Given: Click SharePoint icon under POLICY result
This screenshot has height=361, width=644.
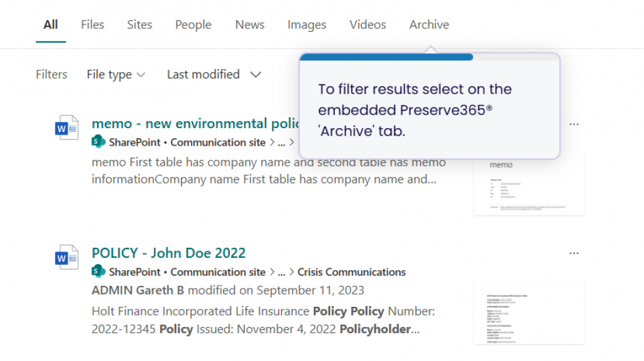Looking at the screenshot, I should click(99, 272).
